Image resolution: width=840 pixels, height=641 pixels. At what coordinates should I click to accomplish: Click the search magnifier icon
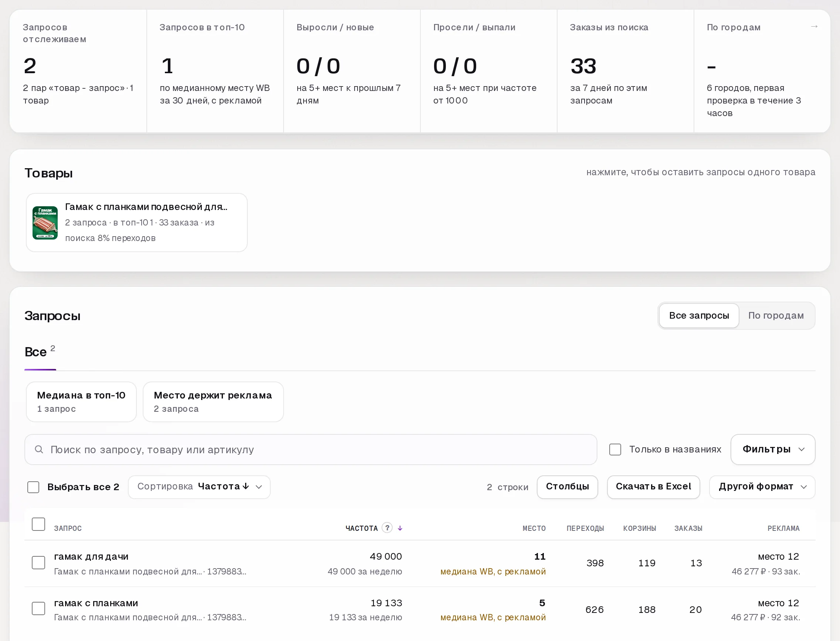(x=39, y=450)
